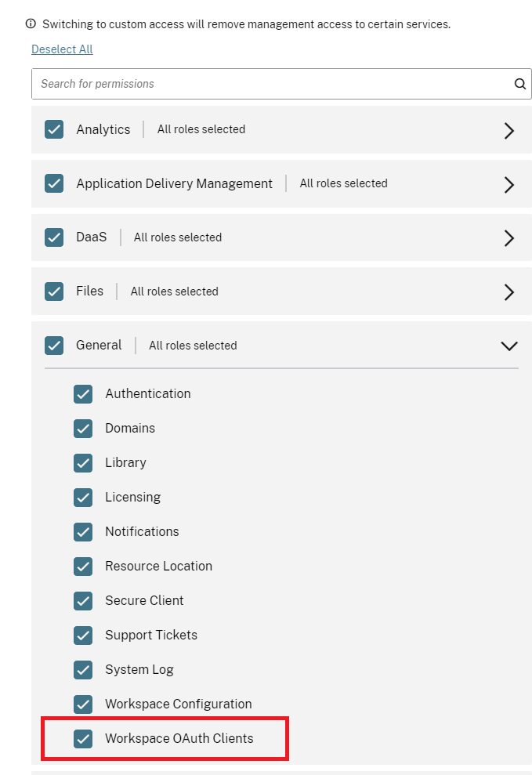The height and width of the screenshot is (775, 532).
Task: Expand the DaaS section arrow
Action: (509, 238)
